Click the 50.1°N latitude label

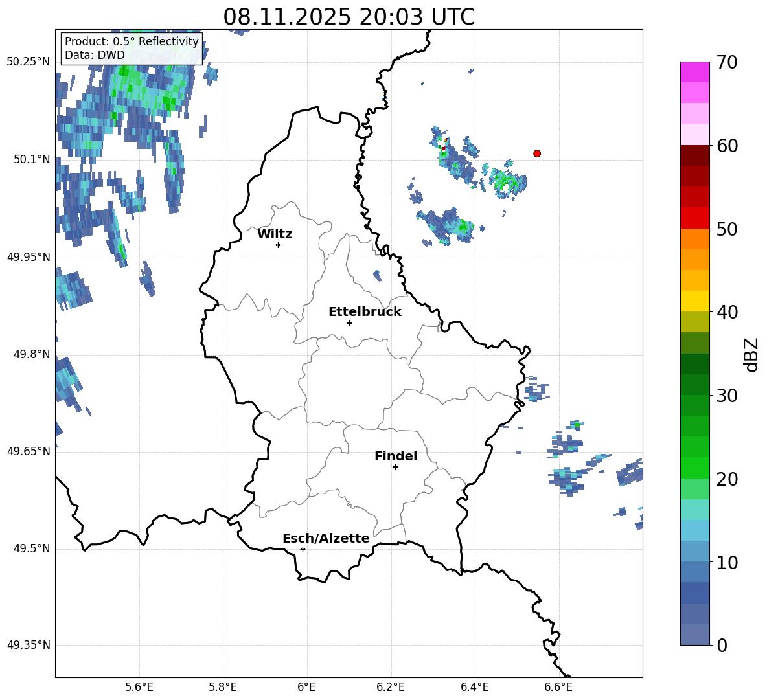[x=32, y=159]
